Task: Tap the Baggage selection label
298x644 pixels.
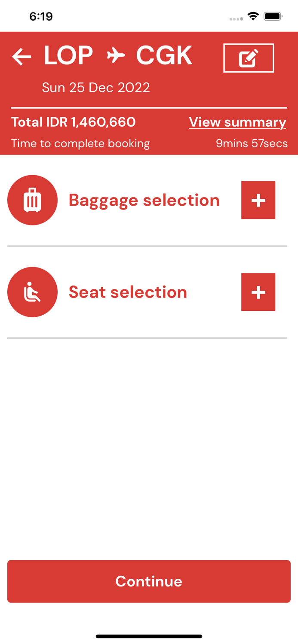Action: tap(144, 200)
